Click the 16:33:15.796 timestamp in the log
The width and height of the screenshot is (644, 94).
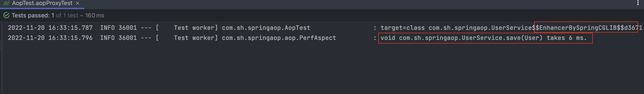click(x=70, y=38)
